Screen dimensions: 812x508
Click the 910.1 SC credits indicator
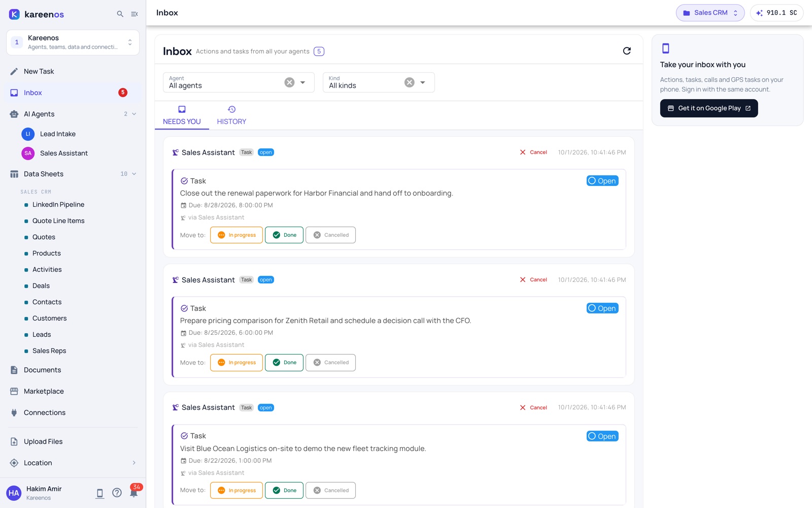tap(776, 13)
